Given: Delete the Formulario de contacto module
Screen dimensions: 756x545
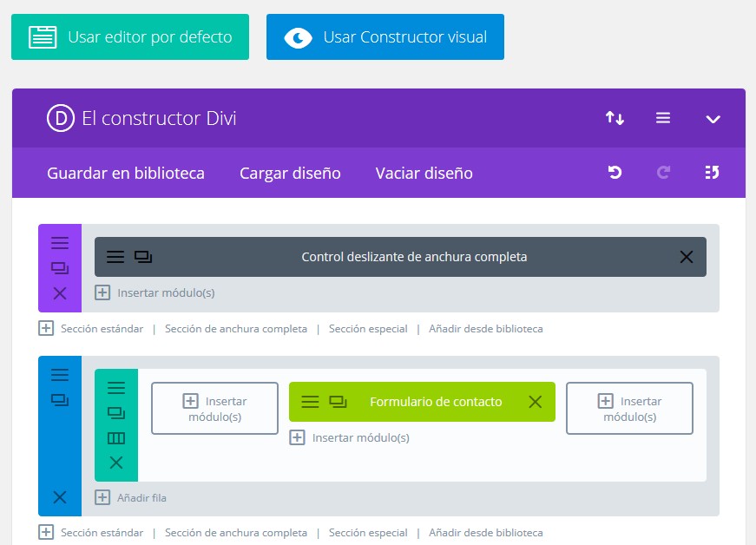Looking at the screenshot, I should coord(536,402).
